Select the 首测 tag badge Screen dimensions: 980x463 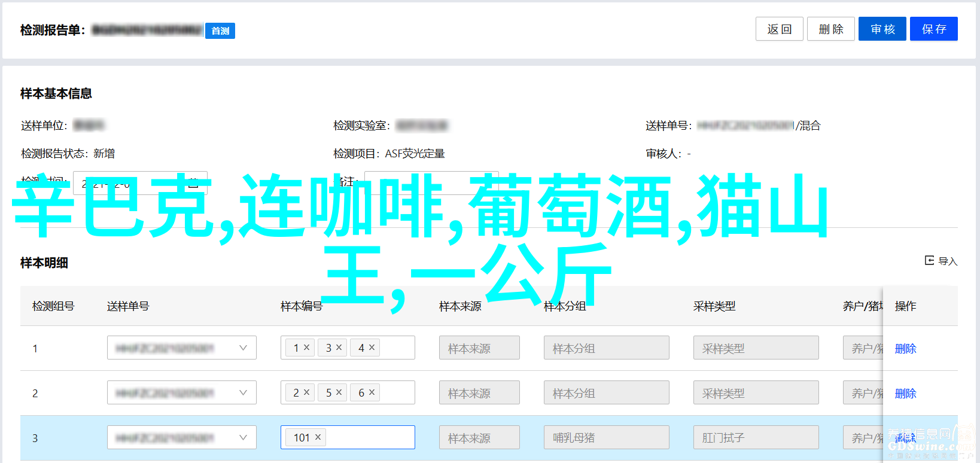pyautogui.click(x=220, y=31)
